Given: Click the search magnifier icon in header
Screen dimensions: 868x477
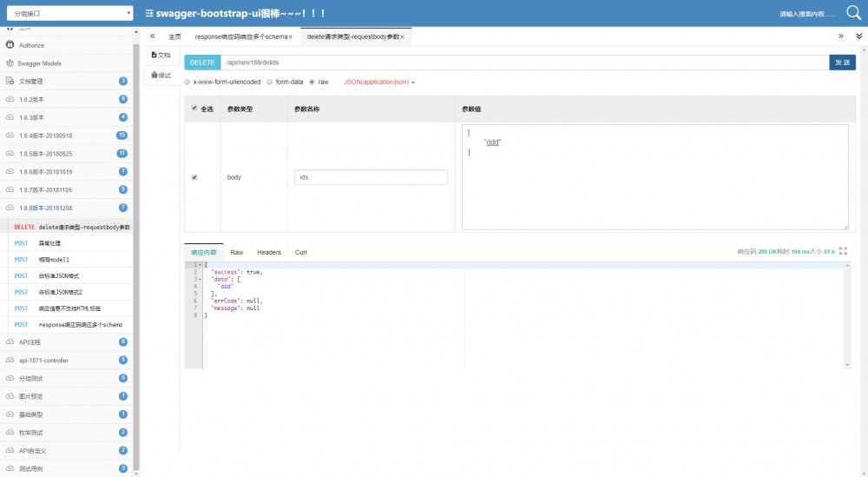Looking at the screenshot, I should pos(853,12).
